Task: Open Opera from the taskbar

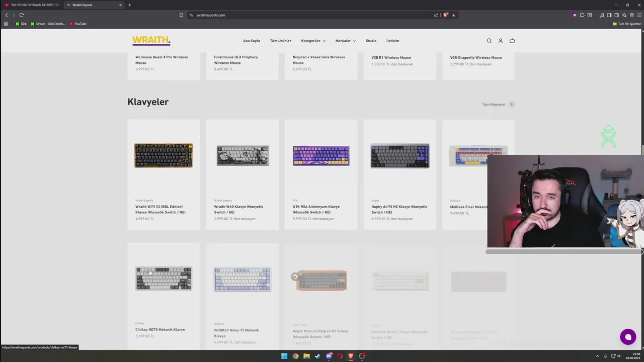Action: tap(340, 356)
